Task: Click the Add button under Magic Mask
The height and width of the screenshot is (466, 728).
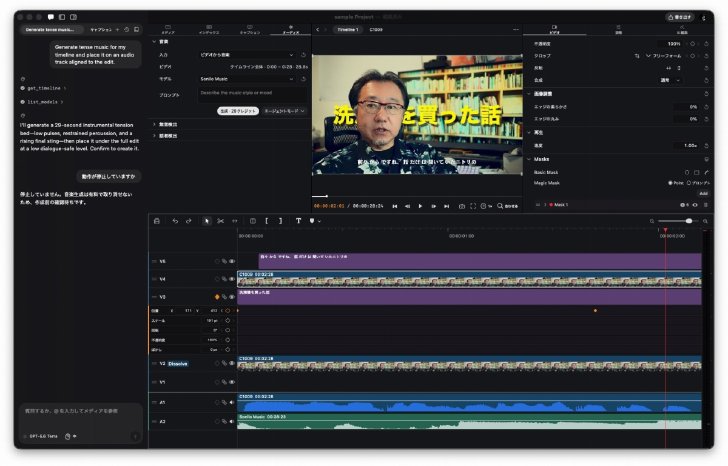Action: click(703, 194)
